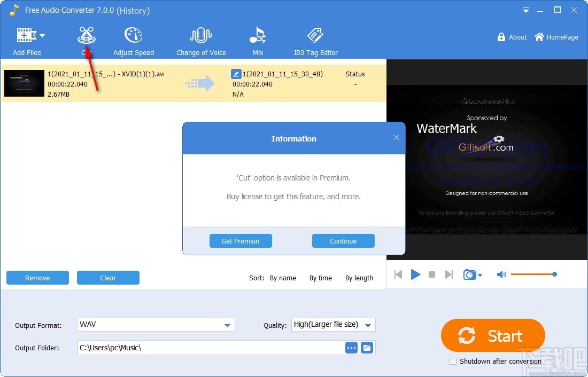Open the ID3 Tag Editor
The height and width of the screenshot is (377, 588).
point(315,35)
